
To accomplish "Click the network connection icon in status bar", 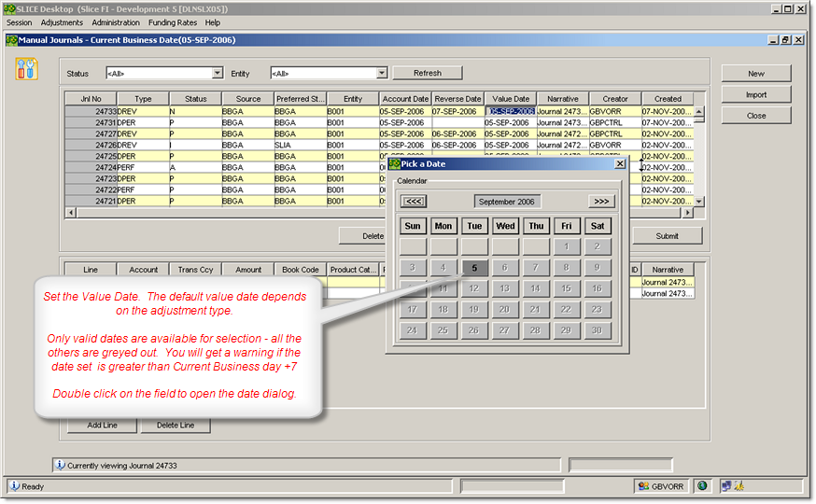I will click(725, 485).
